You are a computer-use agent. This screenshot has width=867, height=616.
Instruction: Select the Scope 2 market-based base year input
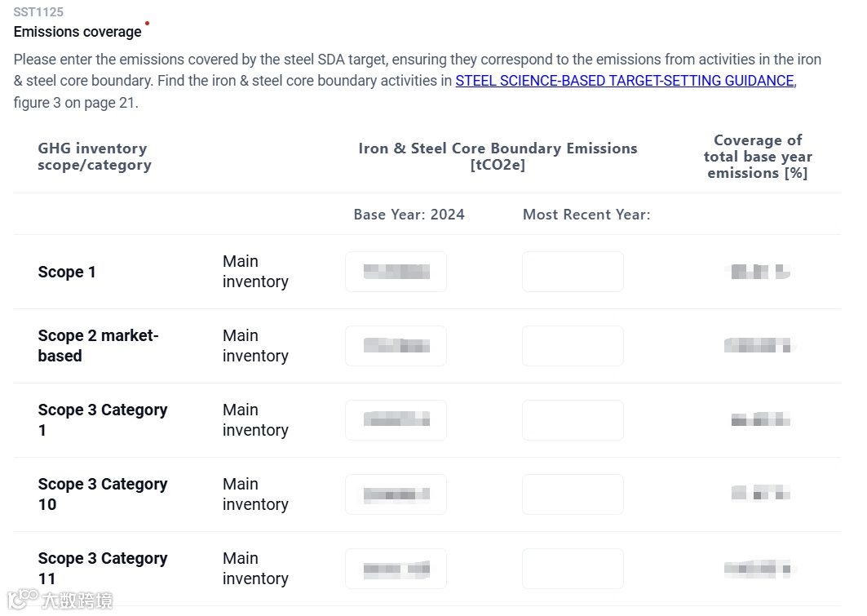(x=396, y=346)
